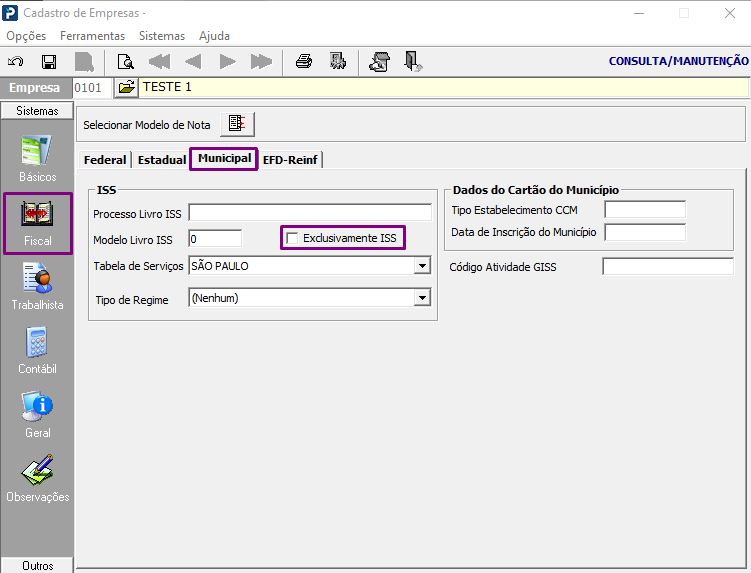
Task: Click the Selecionar Modelo de Nota button
Action: pyautogui.click(x=237, y=124)
